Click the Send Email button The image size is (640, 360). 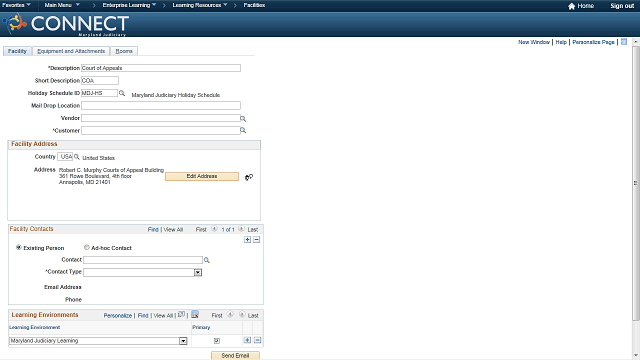click(x=235, y=356)
